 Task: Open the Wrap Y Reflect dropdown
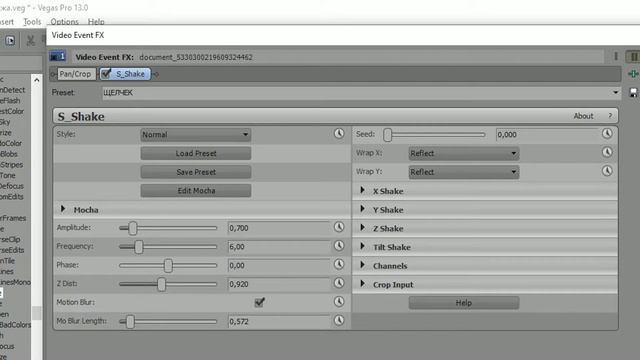(x=464, y=172)
